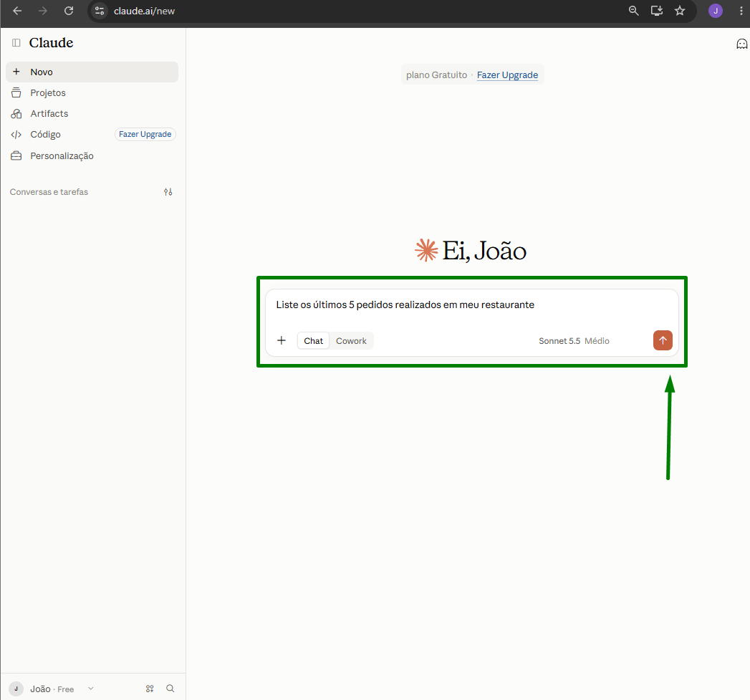The image size is (750, 700).
Task: View site information icon in the address bar
Action: coord(100,11)
